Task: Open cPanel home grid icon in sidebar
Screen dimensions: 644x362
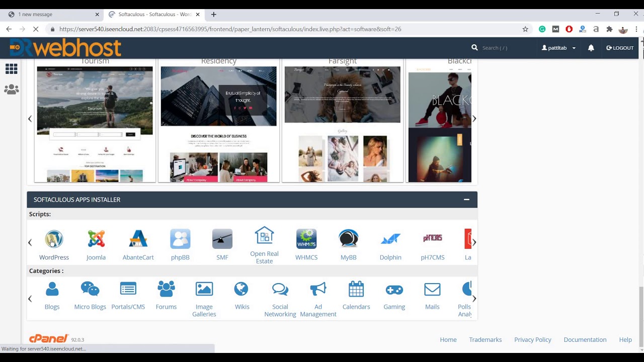Action: pos(11,68)
